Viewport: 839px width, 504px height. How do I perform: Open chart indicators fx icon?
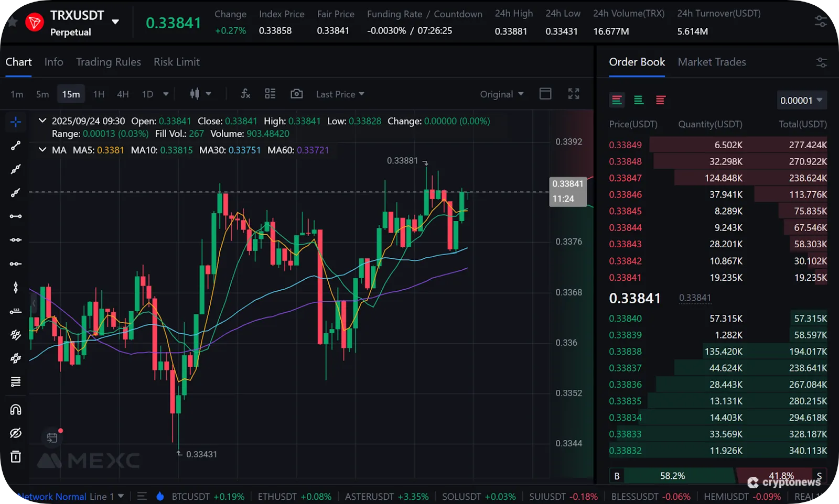pyautogui.click(x=245, y=94)
